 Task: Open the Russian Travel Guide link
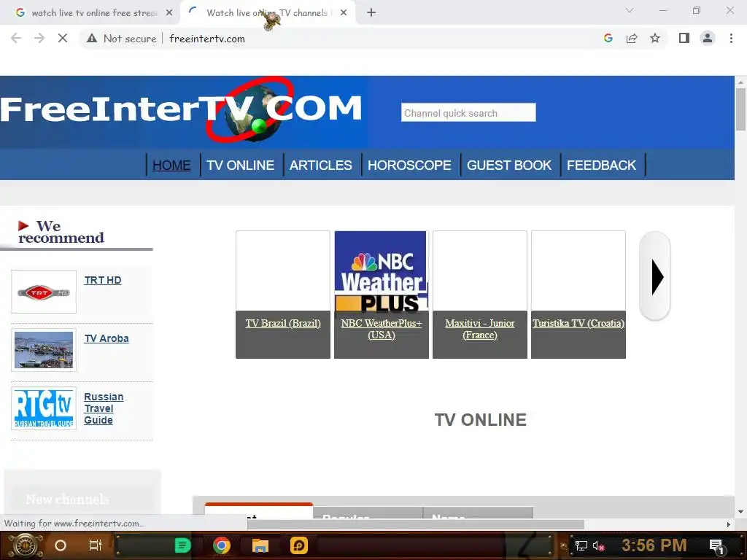[x=104, y=408]
